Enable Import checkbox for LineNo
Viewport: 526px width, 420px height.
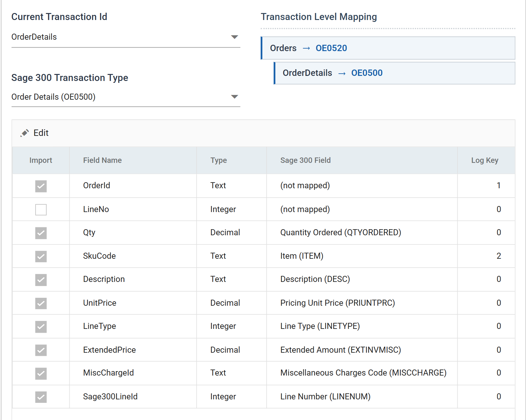[41, 210]
